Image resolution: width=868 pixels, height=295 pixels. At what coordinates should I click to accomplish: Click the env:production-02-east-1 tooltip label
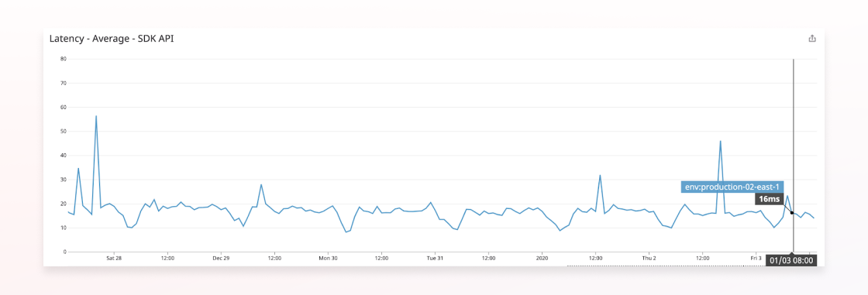pyautogui.click(x=732, y=187)
